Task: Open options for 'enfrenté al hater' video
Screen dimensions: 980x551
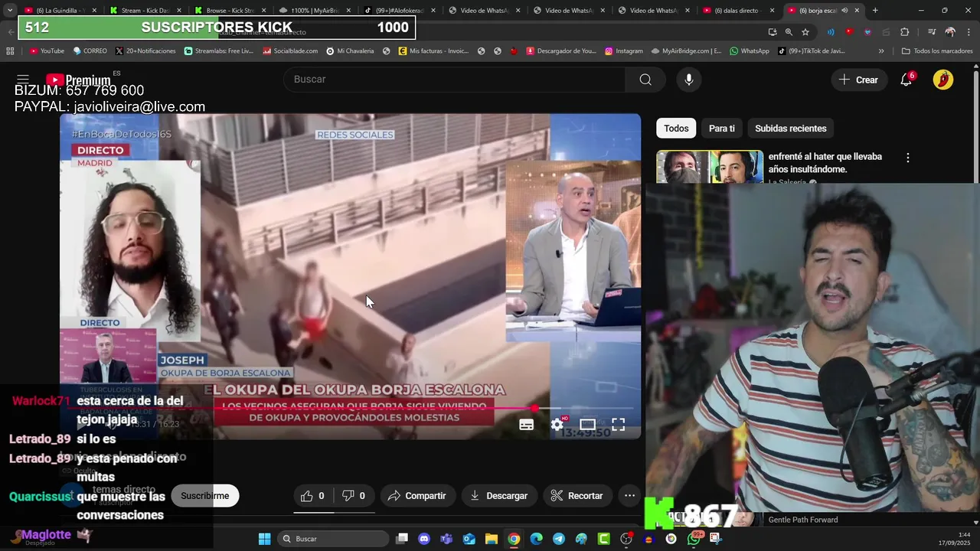Action: 908,158
